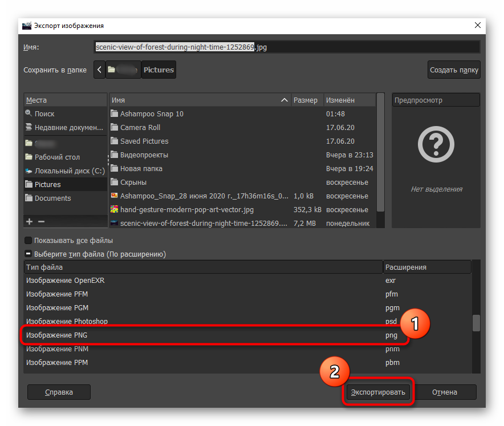Open the Ashampoo Snap 10 folder
The image size is (504, 426).
point(152,113)
